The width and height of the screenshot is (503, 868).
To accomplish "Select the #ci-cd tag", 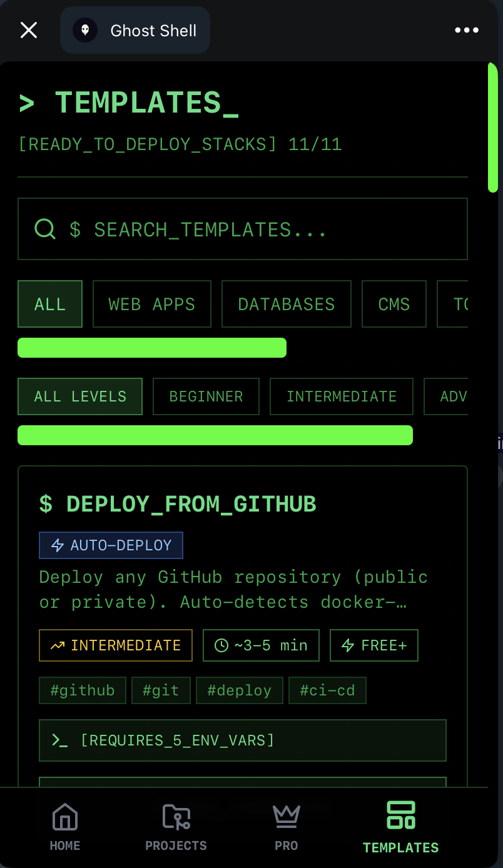I will [327, 690].
